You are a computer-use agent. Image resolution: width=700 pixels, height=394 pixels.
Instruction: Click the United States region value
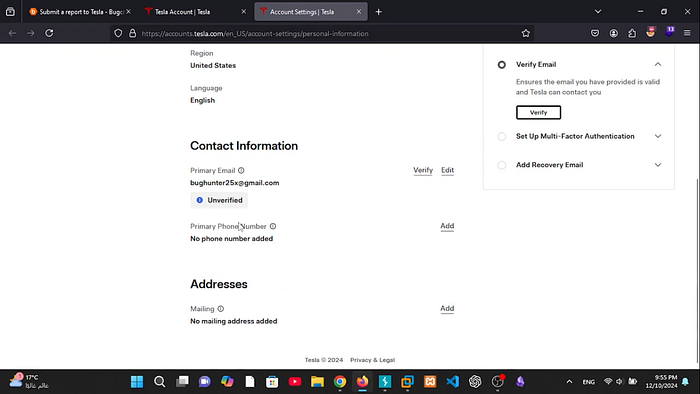pos(213,66)
